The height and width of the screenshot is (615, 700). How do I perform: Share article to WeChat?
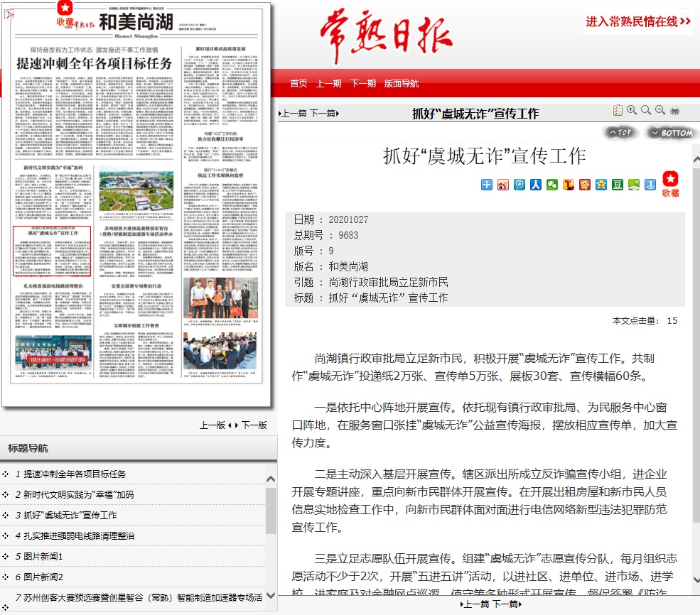[x=552, y=185]
